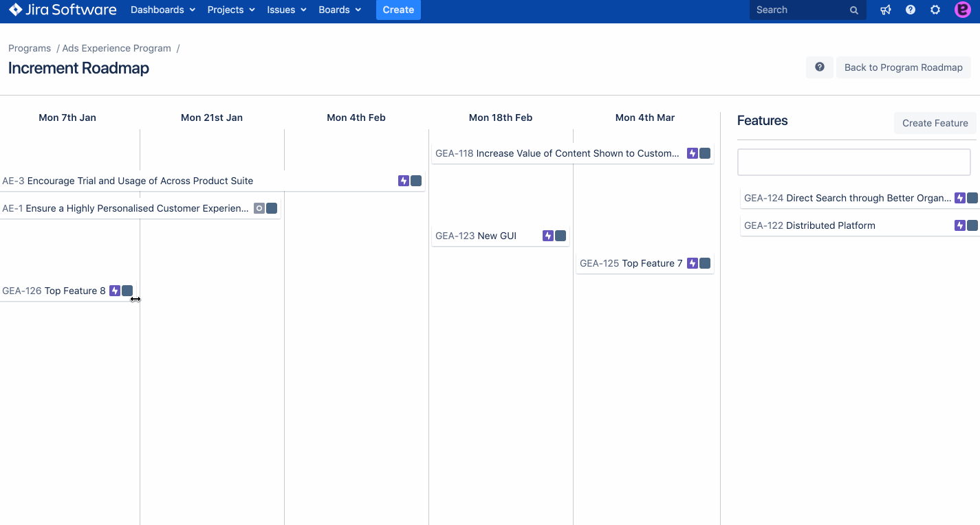The image size is (980, 525).
Task: Click the lightning icon on GEA-126
Action: point(115,291)
